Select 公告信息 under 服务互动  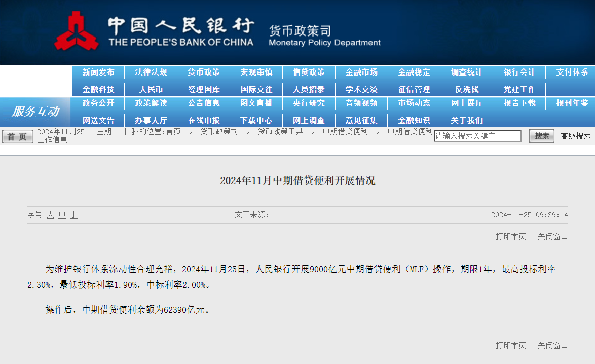tap(204, 103)
